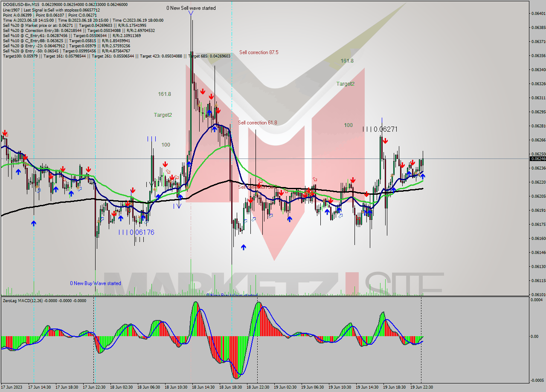Click the 'Sell correction 87.5' label
This screenshot has width=546, height=392.
(259, 52)
